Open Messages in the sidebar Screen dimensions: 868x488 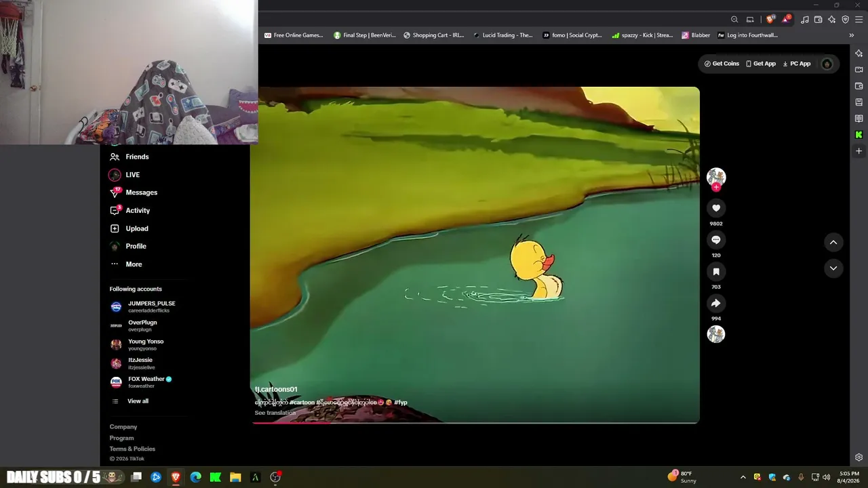134,192
